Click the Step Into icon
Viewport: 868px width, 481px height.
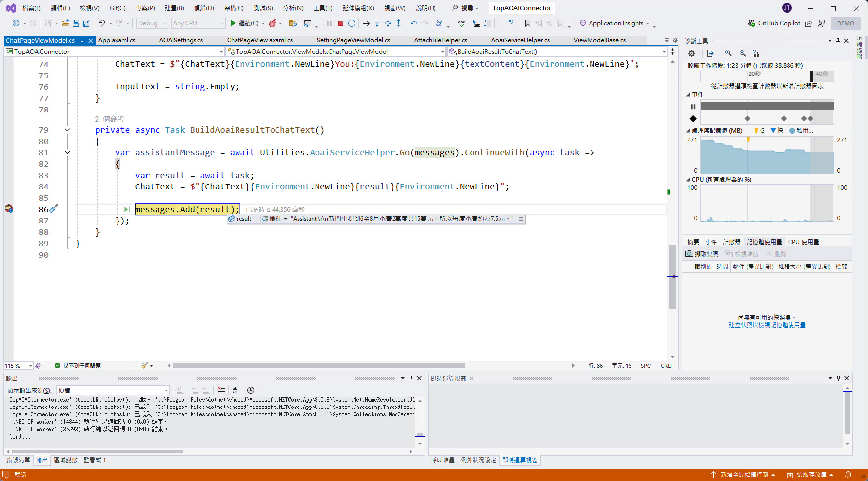[x=377, y=23]
